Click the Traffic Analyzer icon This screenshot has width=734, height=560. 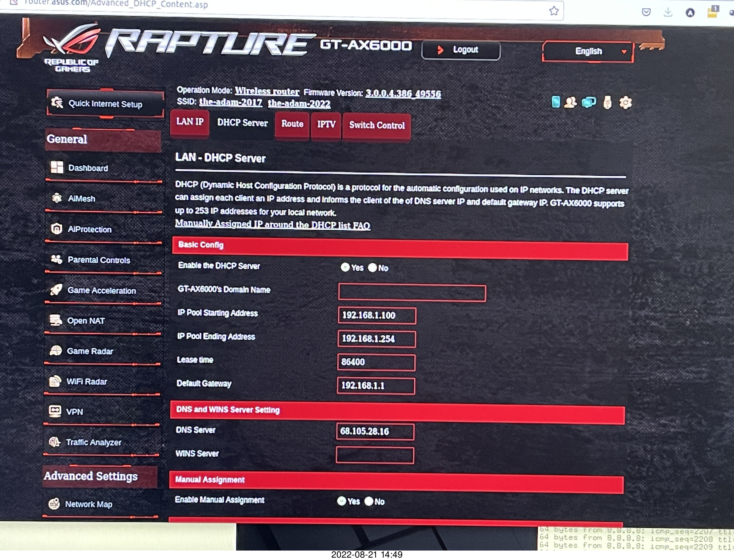coord(54,442)
